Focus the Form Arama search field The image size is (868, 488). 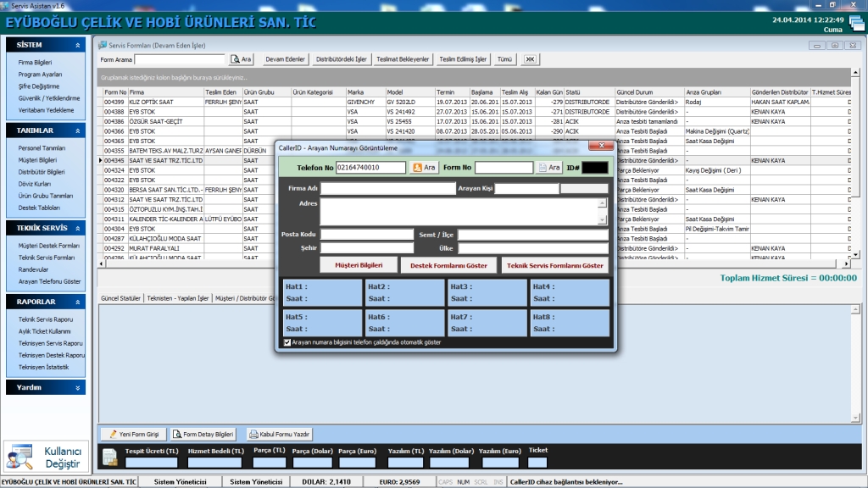pos(180,59)
